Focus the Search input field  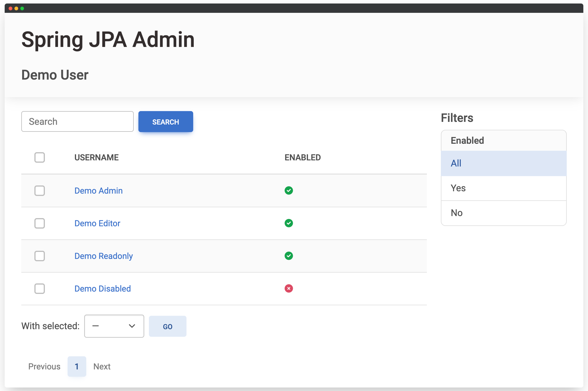tap(78, 121)
